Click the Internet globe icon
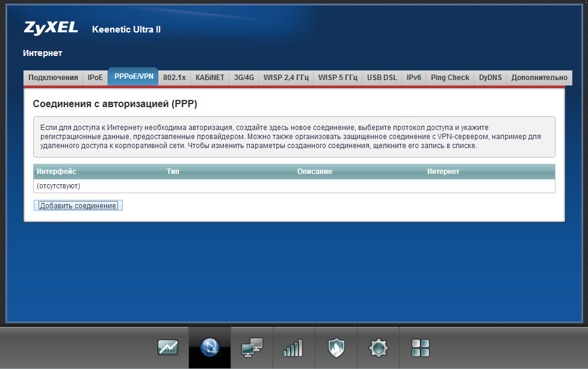The height and width of the screenshot is (369, 588). 209,347
